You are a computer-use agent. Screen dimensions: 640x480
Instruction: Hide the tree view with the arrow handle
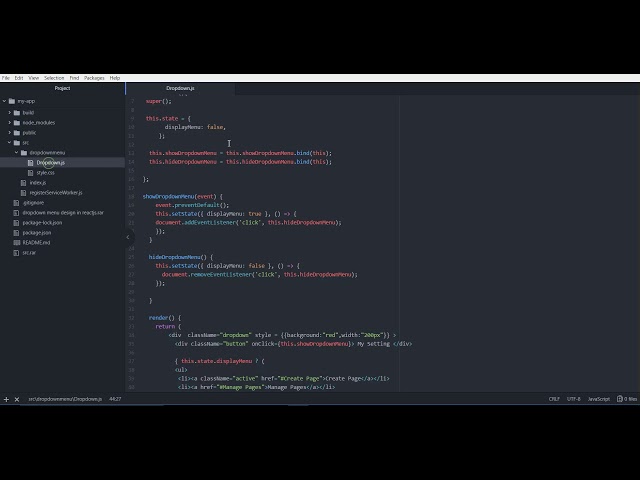tap(128, 237)
